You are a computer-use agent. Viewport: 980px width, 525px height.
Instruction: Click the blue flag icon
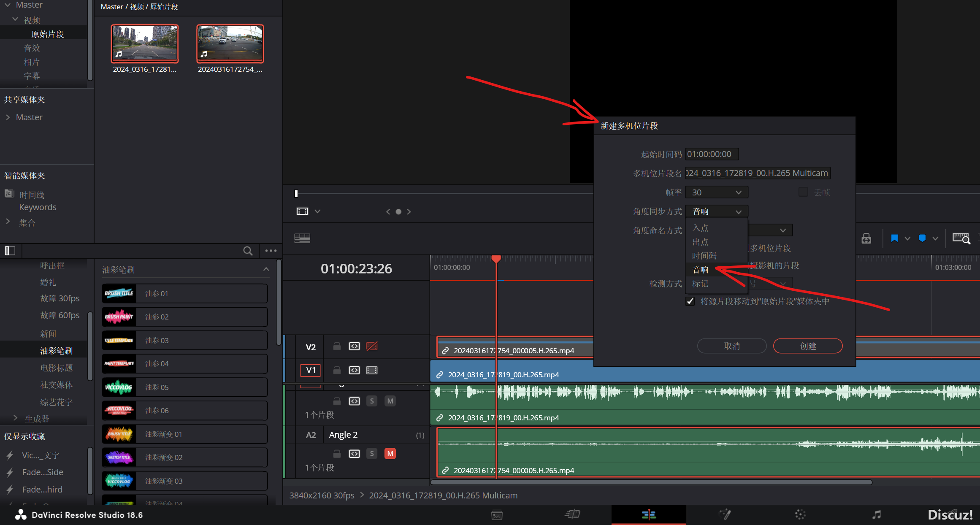894,238
